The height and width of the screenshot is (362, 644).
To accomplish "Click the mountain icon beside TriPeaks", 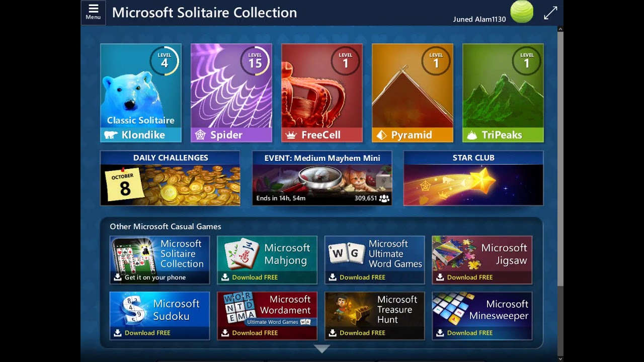I will coord(472,135).
